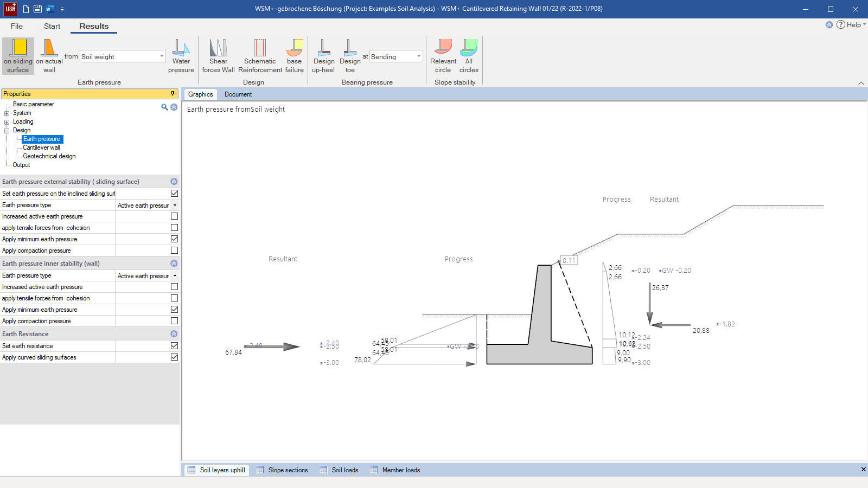This screenshot has height=488, width=868.
Task: Open the 'at Bending' dropdown
Action: (x=419, y=56)
